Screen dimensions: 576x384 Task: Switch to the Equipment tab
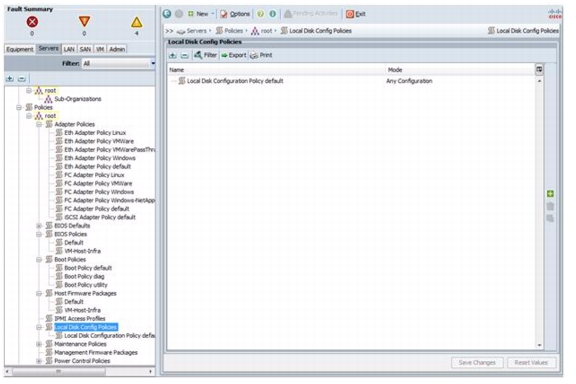pyautogui.click(x=20, y=49)
